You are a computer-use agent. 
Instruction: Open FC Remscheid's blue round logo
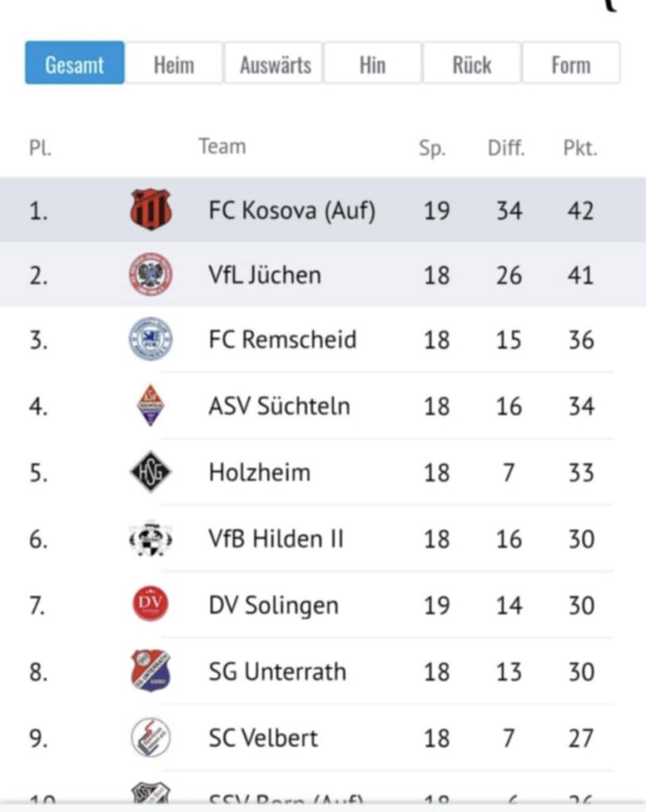point(151,339)
